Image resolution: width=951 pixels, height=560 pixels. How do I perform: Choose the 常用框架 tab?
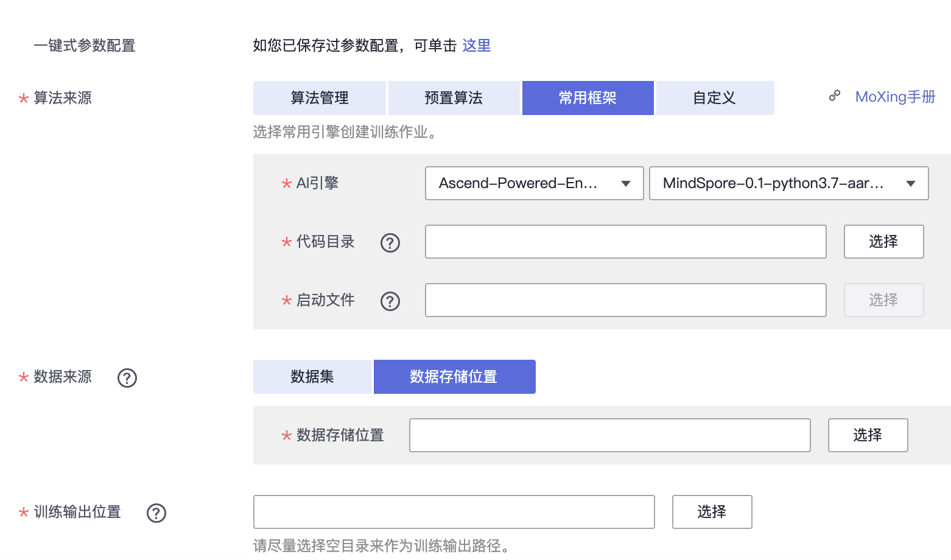coord(588,98)
